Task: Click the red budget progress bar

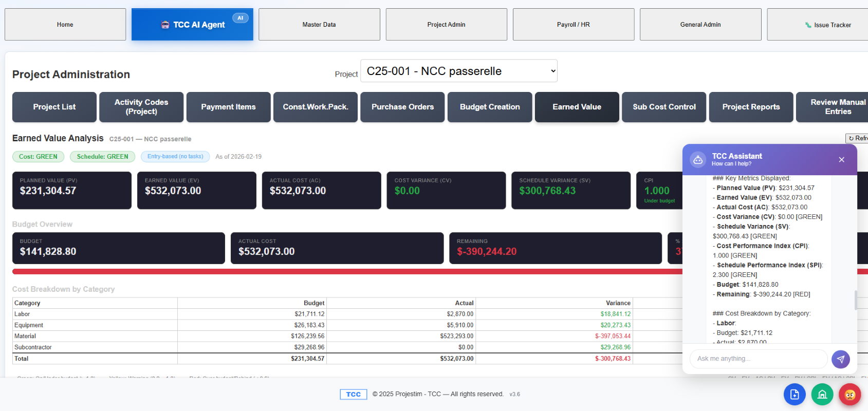Action: pos(347,271)
